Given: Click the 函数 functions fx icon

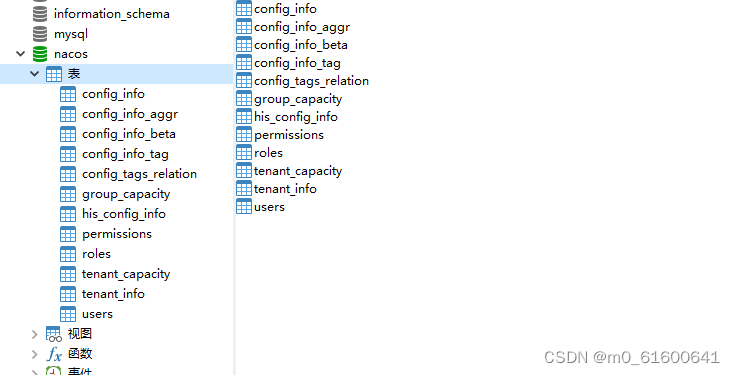Looking at the screenshot, I should pyautogui.click(x=54, y=354).
